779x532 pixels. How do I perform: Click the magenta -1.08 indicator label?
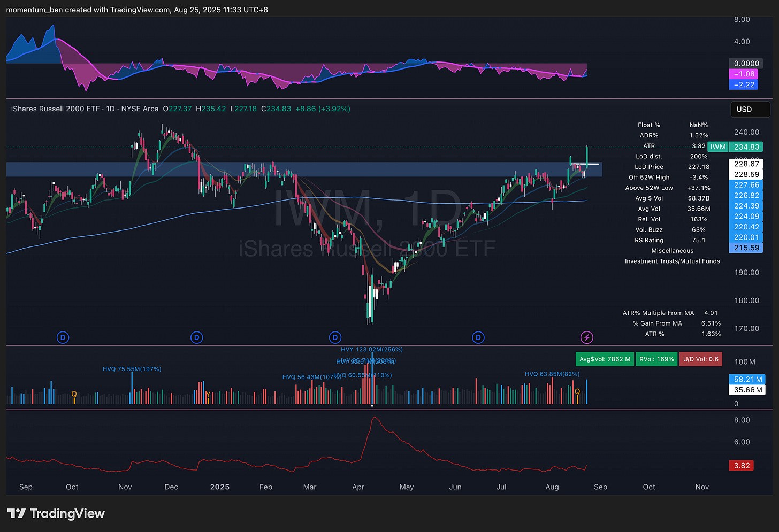click(x=744, y=74)
